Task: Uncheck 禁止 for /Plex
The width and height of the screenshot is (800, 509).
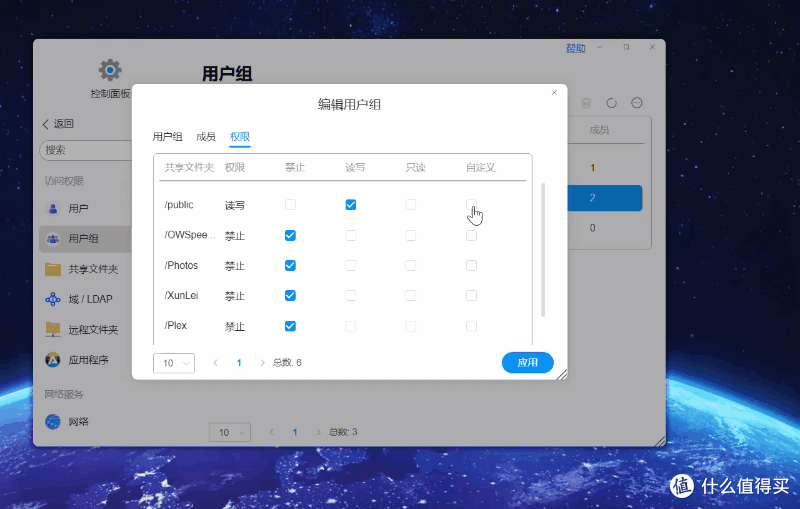Action: pyautogui.click(x=290, y=326)
